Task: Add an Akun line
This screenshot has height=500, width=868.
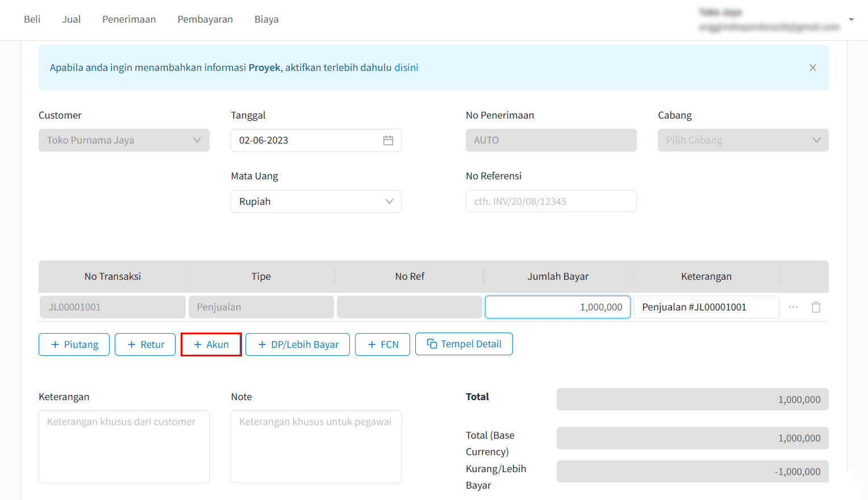Action: pos(211,344)
